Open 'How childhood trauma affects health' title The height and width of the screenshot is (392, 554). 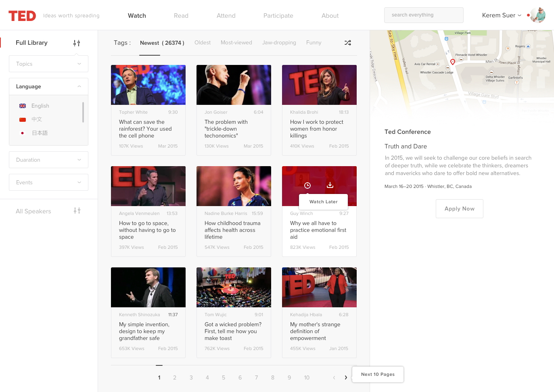coord(232,230)
